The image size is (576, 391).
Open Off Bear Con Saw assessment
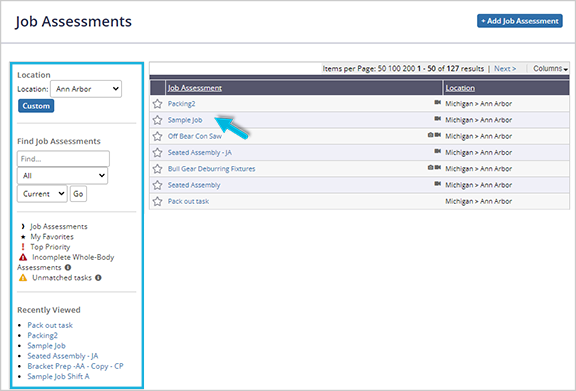point(195,136)
